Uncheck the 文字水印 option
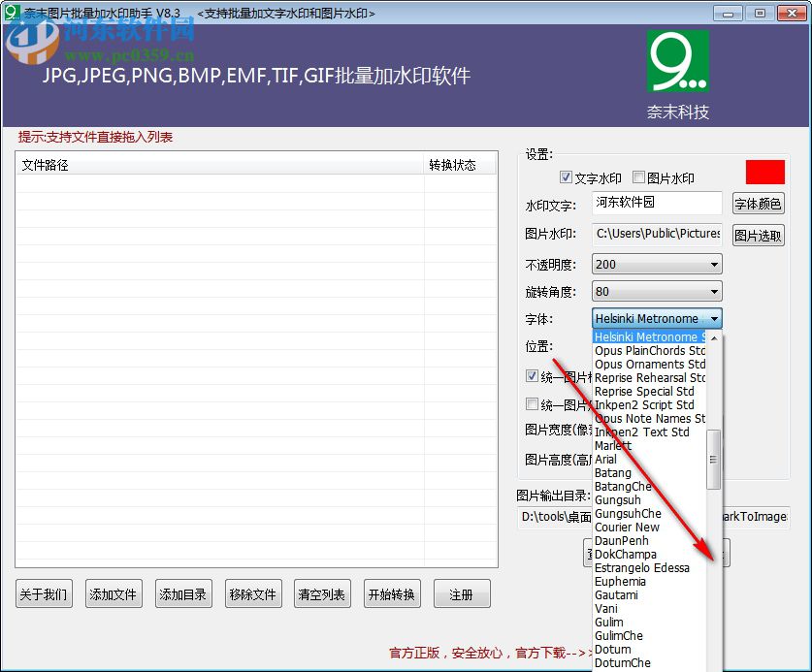This screenshot has height=672, width=812. tap(566, 177)
